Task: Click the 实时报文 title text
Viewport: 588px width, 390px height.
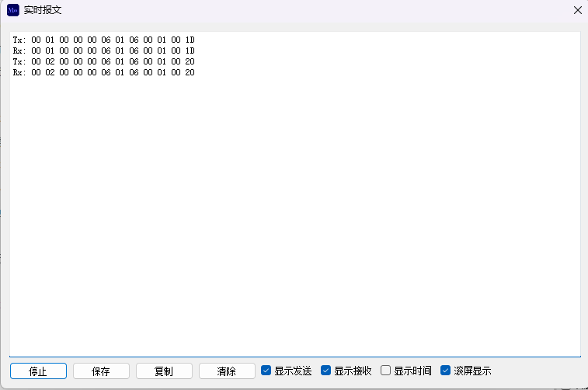Action: (x=43, y=10)
